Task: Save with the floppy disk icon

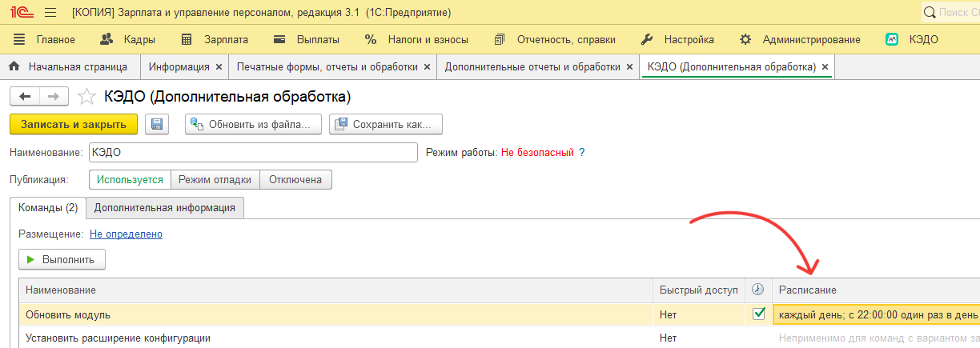Action: tap(156, 124)
